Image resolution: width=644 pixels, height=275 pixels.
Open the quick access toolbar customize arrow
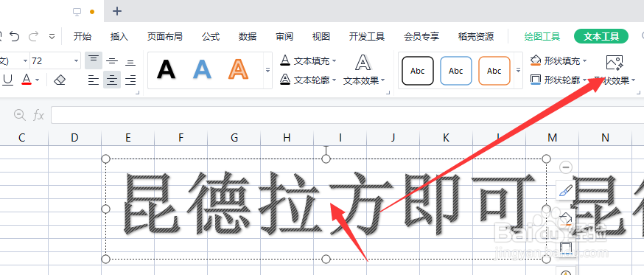pos(52,37)
